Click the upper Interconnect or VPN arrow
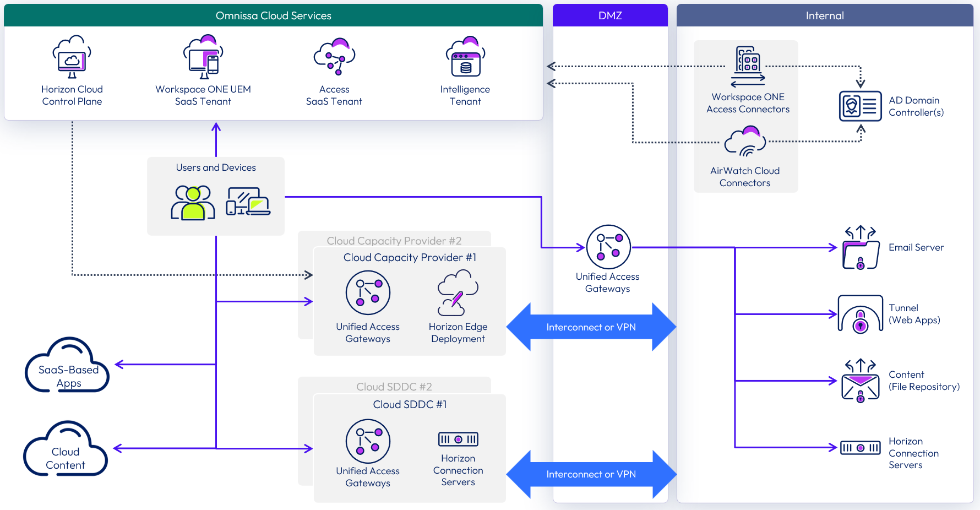 [x=591, y=327]
